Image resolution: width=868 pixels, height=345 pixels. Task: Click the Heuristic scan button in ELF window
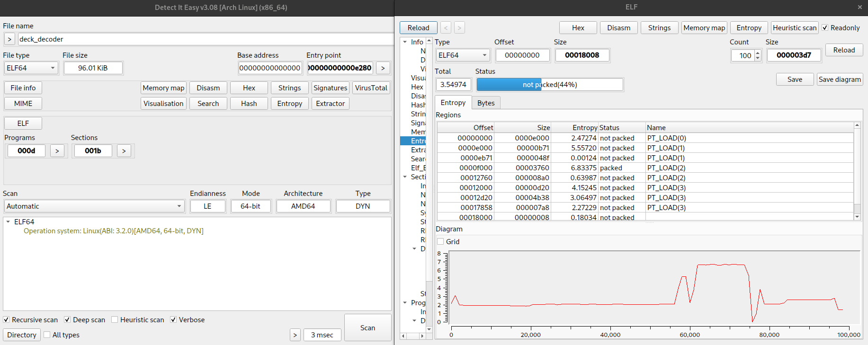coord(795,28)
